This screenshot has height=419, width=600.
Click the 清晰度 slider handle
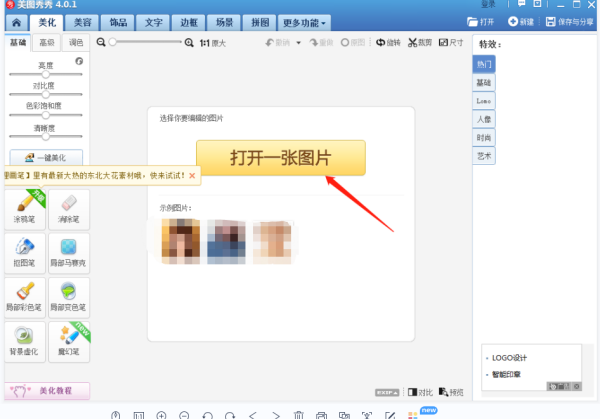[46, 136]
